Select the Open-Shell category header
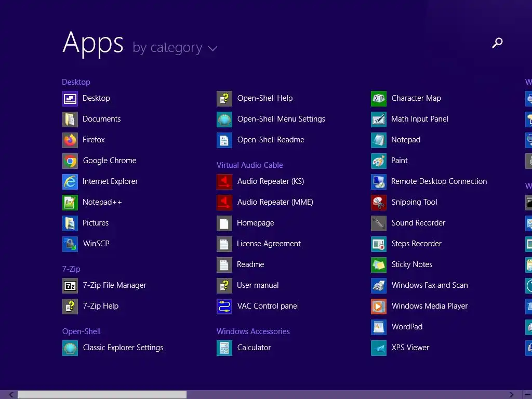 (82, 331)
